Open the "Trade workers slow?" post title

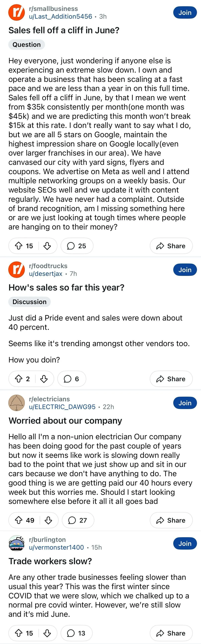50,561
